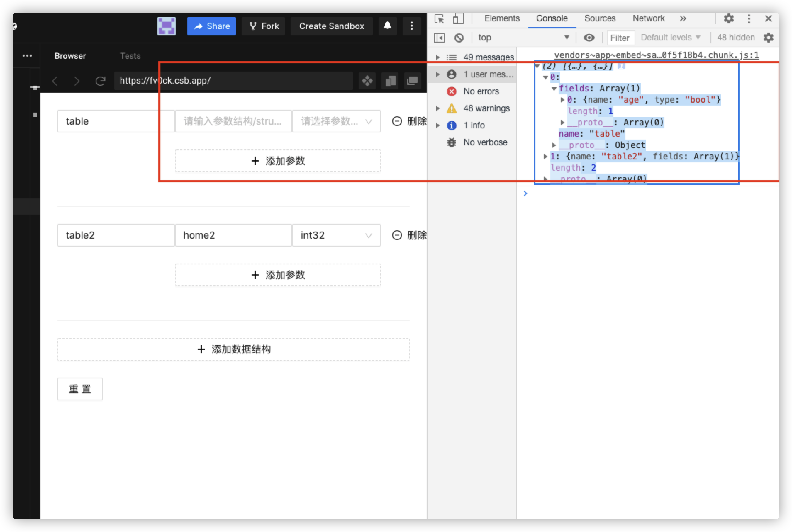The height and width of the screenshot is (532, 792).
Task: Select the inspect element cursor icon
Action: 439,19
